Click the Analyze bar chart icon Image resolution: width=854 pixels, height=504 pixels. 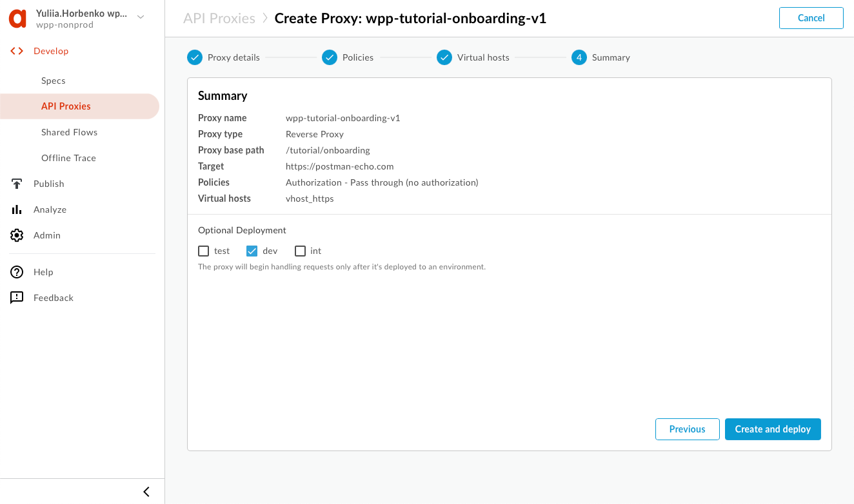click(x=17, y=209)
